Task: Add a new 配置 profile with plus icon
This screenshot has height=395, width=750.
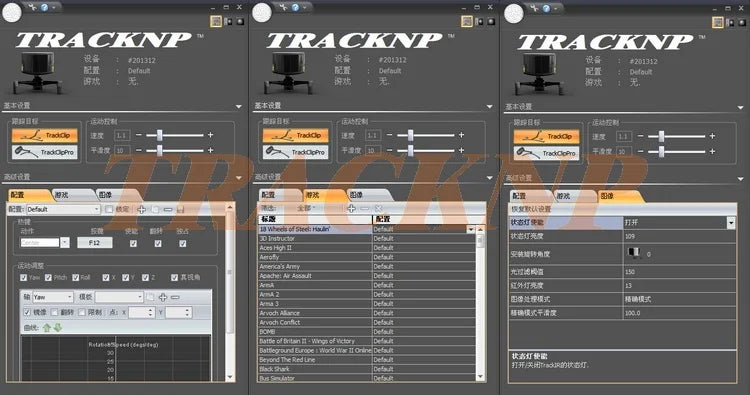Action: 142,209
